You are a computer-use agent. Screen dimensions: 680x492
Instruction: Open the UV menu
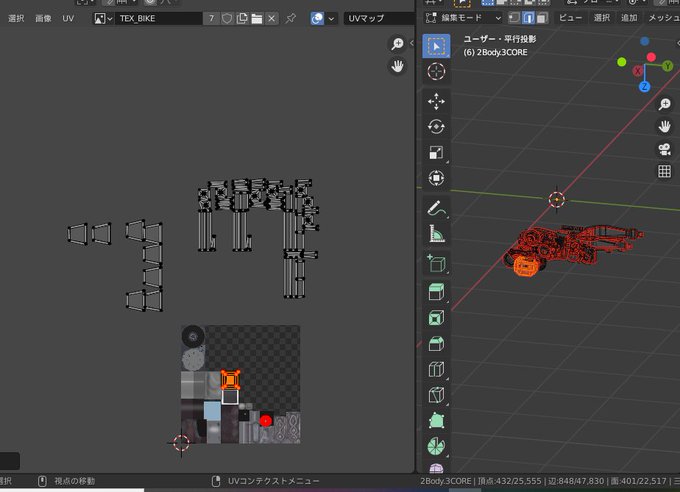[68, 18]
